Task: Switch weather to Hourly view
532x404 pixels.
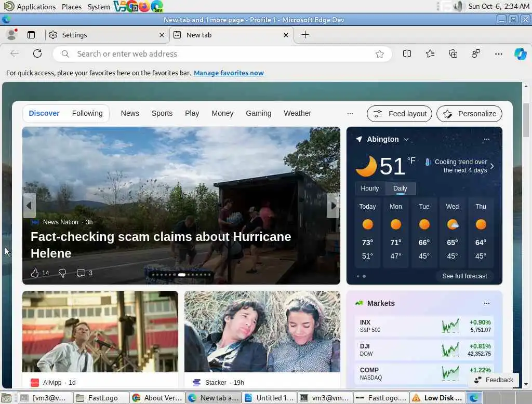Action: point(370,188)
